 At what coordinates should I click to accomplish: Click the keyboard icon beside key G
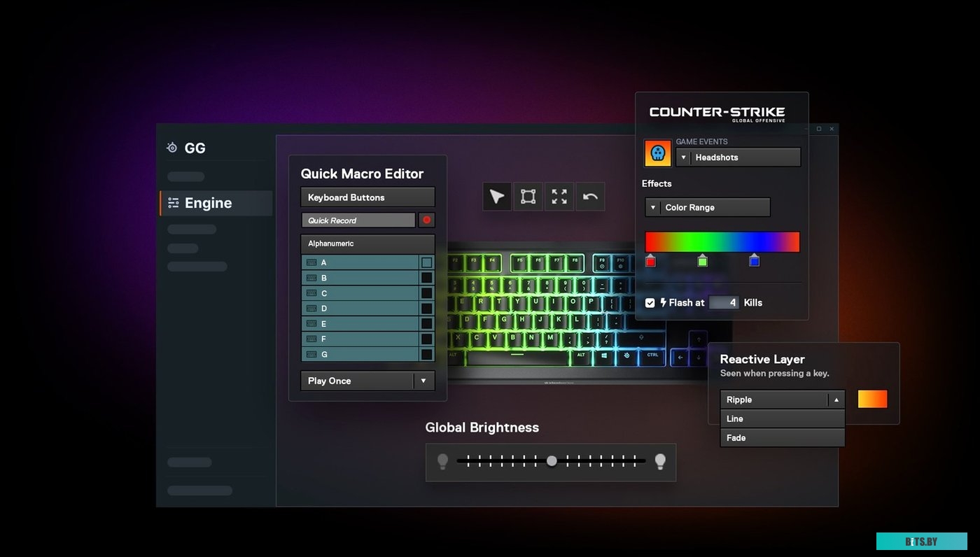[x=311, y=355]
